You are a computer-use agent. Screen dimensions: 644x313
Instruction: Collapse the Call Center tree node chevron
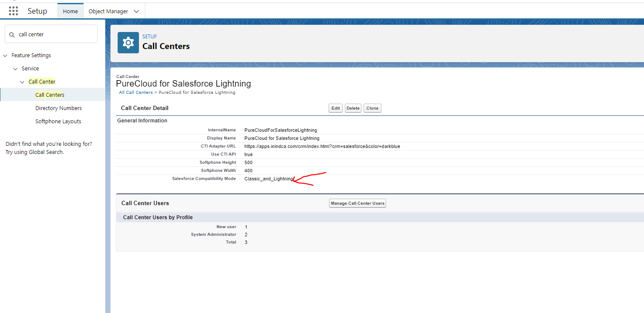pos(22,82)
